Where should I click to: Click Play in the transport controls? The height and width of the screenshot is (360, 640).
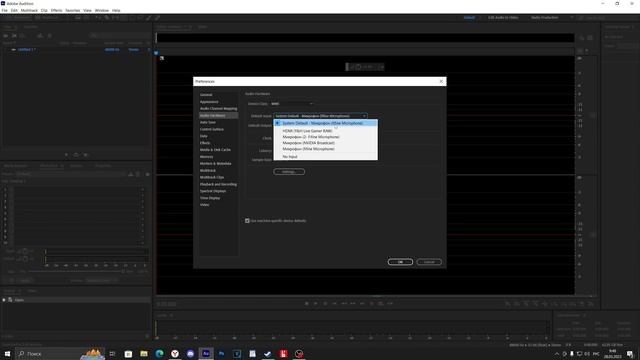click(316, 304)
